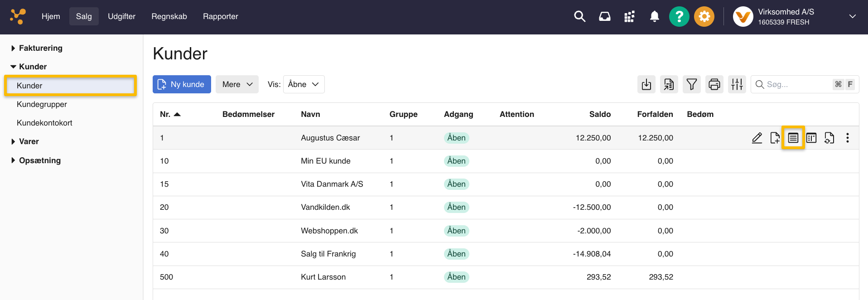Print the customer list
The height and width of the screenshot is (300, 868).
(714, 84)
